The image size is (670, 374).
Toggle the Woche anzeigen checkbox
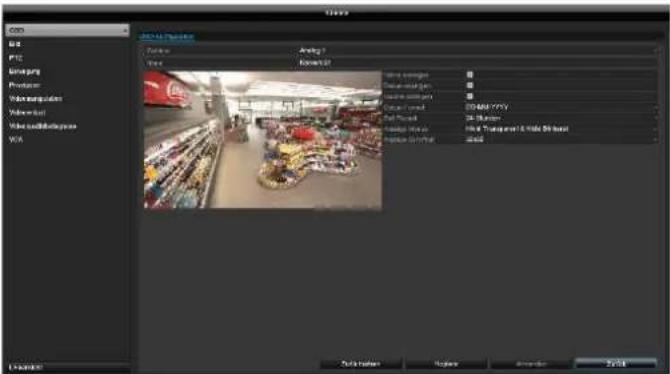pyautogui.click(x=470, y=96)
